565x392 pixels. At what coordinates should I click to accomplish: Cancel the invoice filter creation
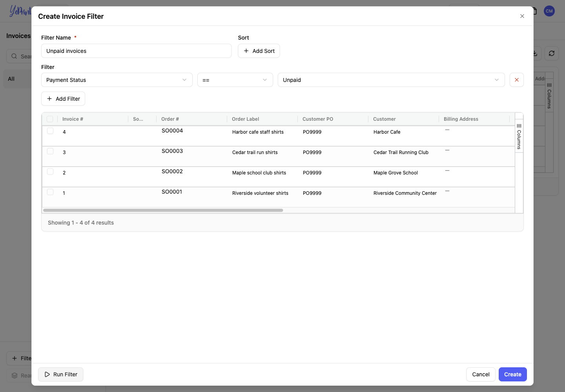[481, 374]
